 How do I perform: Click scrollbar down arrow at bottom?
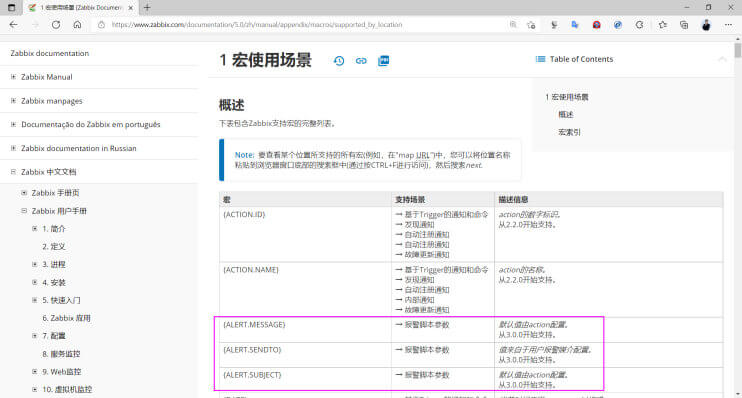tap(738, 394)
